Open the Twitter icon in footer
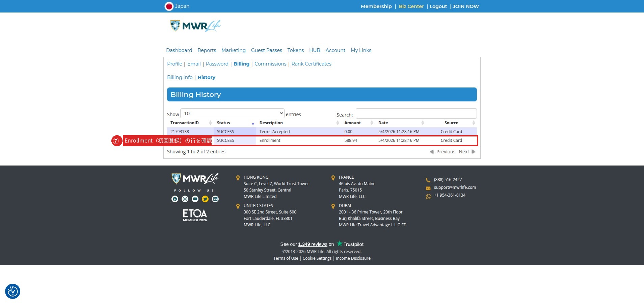 click(x=205, y=199)
